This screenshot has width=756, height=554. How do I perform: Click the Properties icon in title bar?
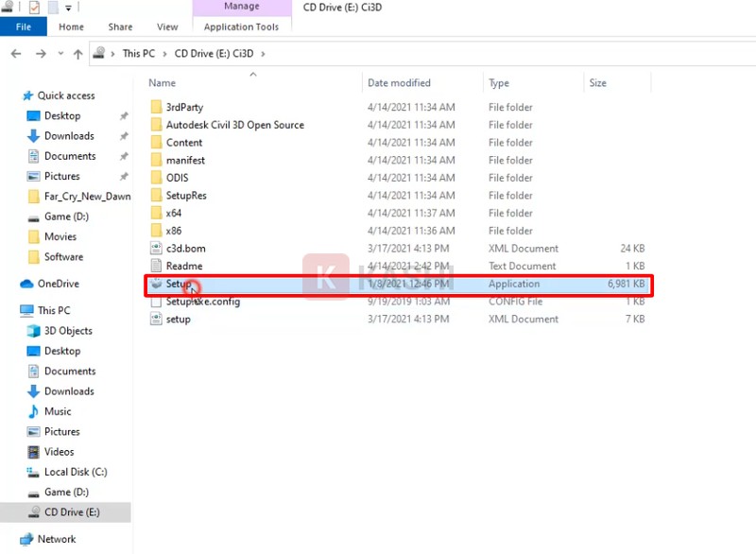35,8
